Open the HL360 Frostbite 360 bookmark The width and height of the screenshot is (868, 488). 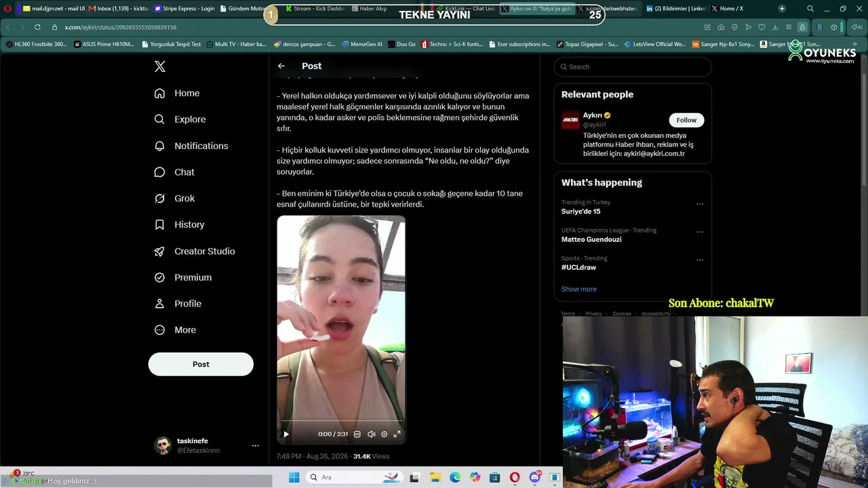[37, 44]
